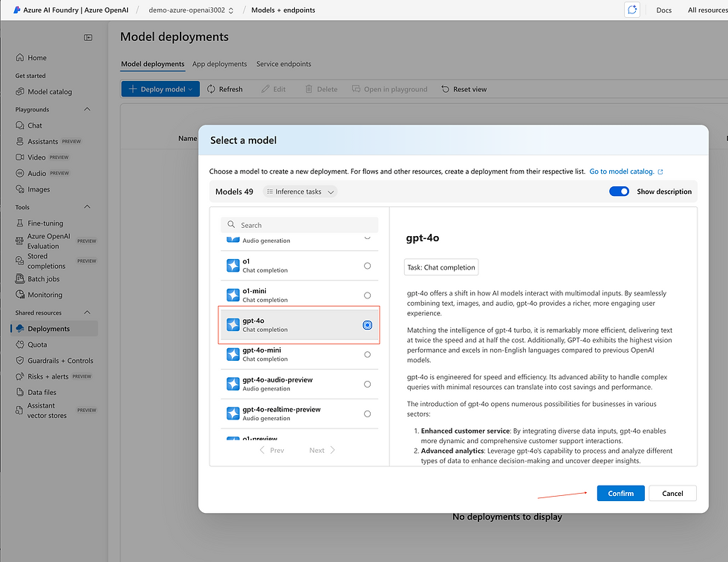
Task: Switch to the Service endpoints tab
Action: pos(284,64)
